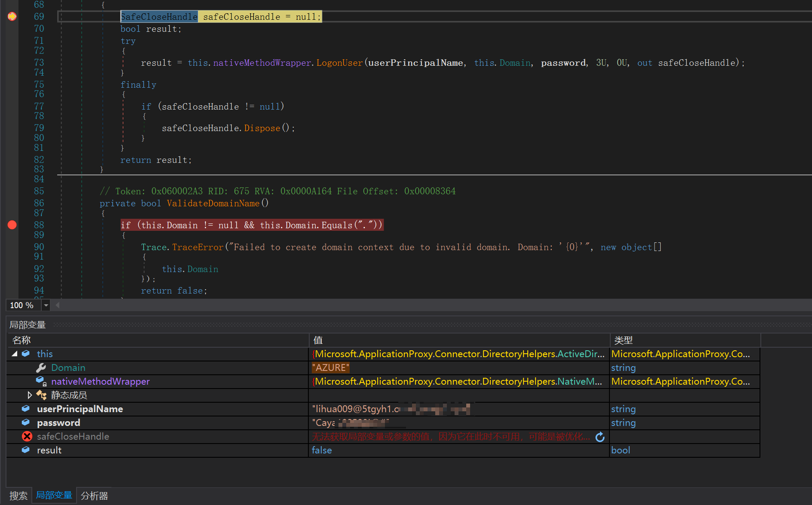Collapse the 'this' variable tree node
The height and width of the screenshot is (505, 812).
pos(15,354)
